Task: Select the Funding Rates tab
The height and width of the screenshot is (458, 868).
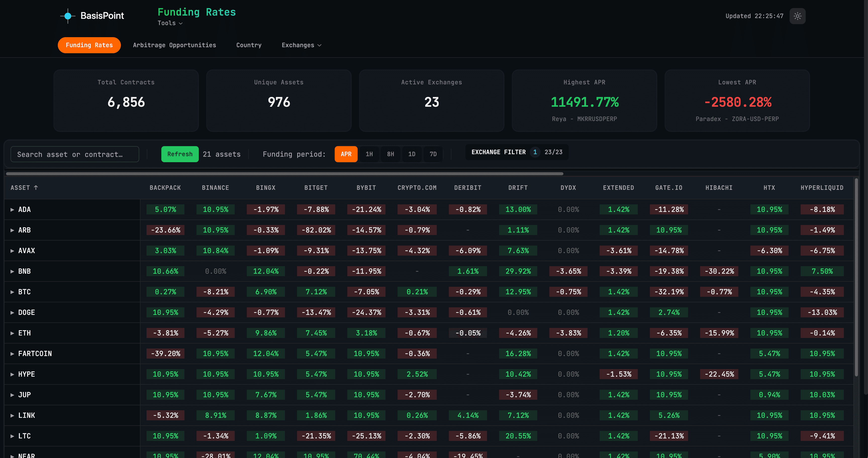Action: tap(89, 45)
